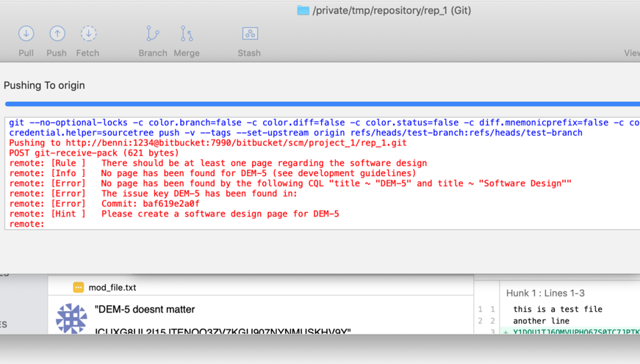This screenshot has width=640, height=364.
Task: Click the git command line at top of log
Action: coord(325,128)
